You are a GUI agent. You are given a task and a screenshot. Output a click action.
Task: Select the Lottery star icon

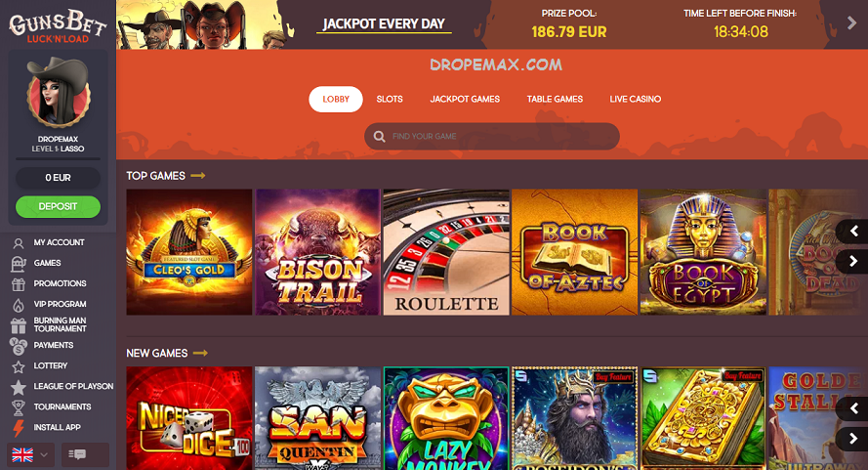pyautogui.click(x=19, y=366)
